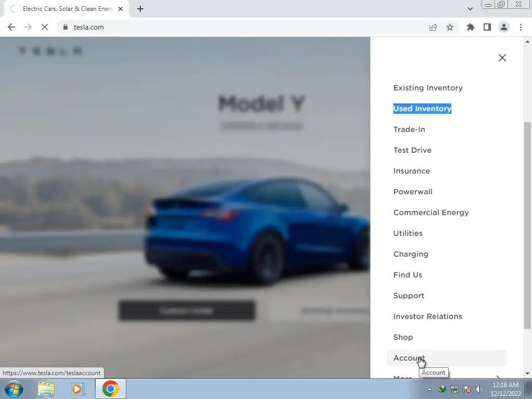
Task: Bookmark this tab with star icon
Action: tap(449, 27)
